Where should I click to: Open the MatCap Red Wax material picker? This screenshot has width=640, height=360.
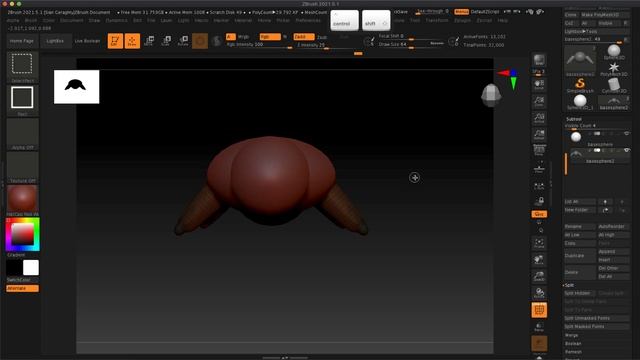tap(22, 200)
